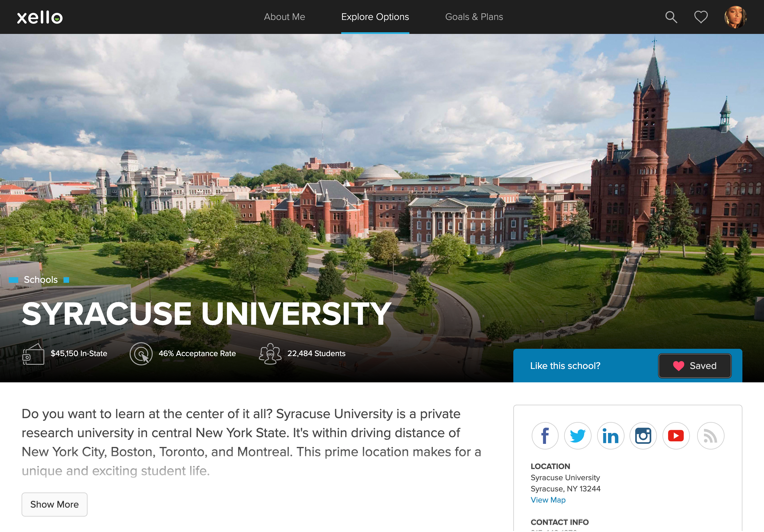This screenshot has height=532, width=764.
Task: Click the wallet tuition icon
Action: tap(33, 354)
